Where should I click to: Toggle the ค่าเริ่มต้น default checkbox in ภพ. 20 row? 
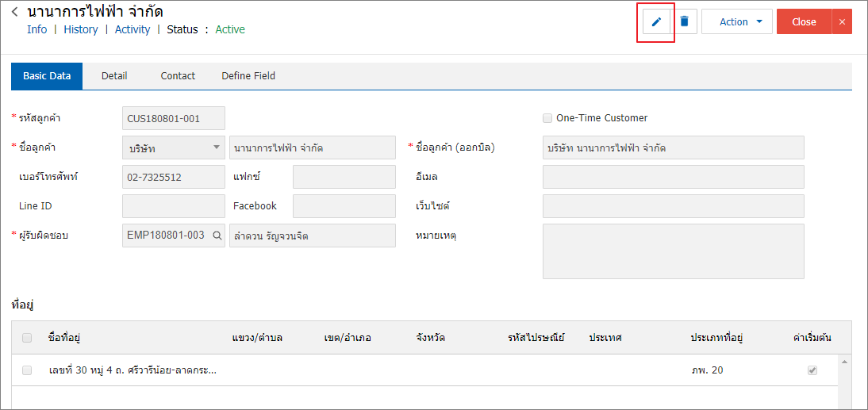(x=812, y=370)
